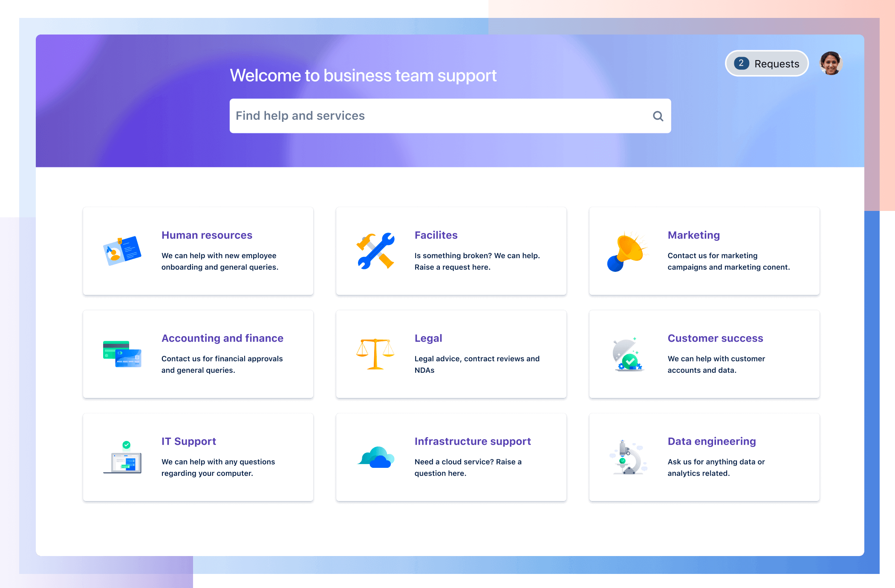
Task: Click the user profile avatar
Action: point(829,63)
